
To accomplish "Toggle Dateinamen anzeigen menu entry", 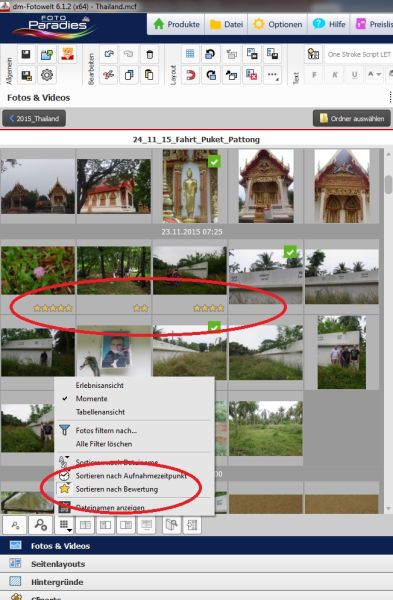I will (110, 507).
